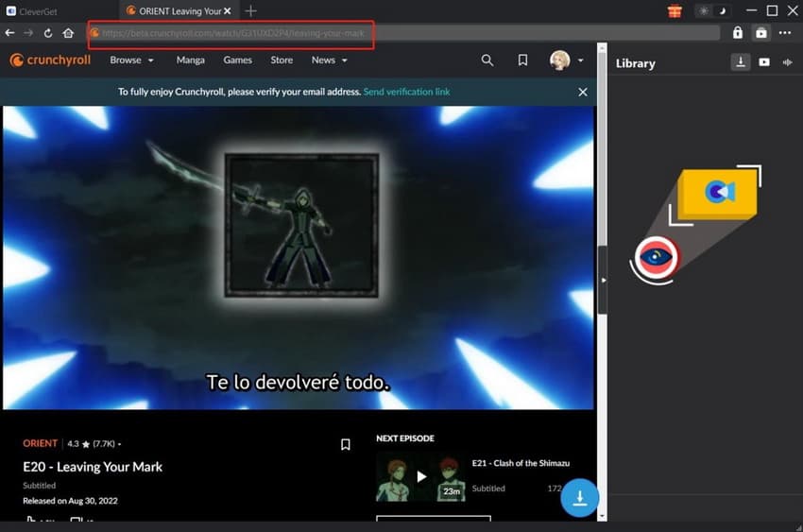Open the Manga menu item

[190, 60]
